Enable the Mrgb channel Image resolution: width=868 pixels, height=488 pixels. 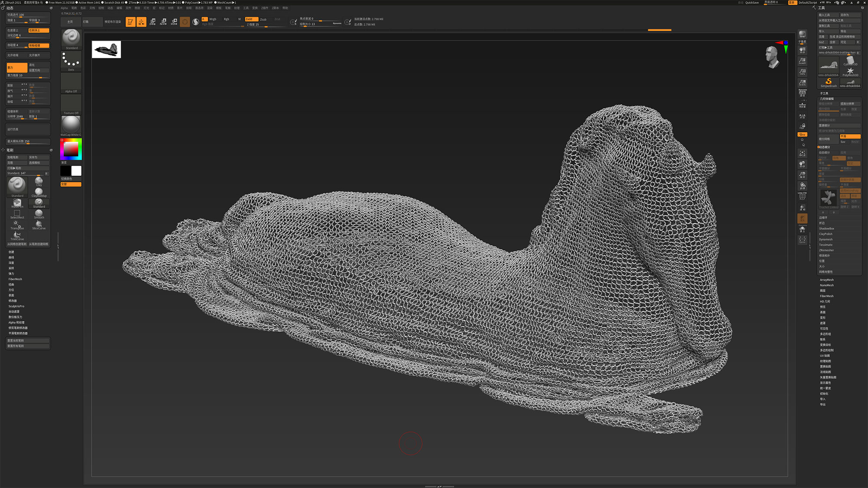tap(213, 19)
